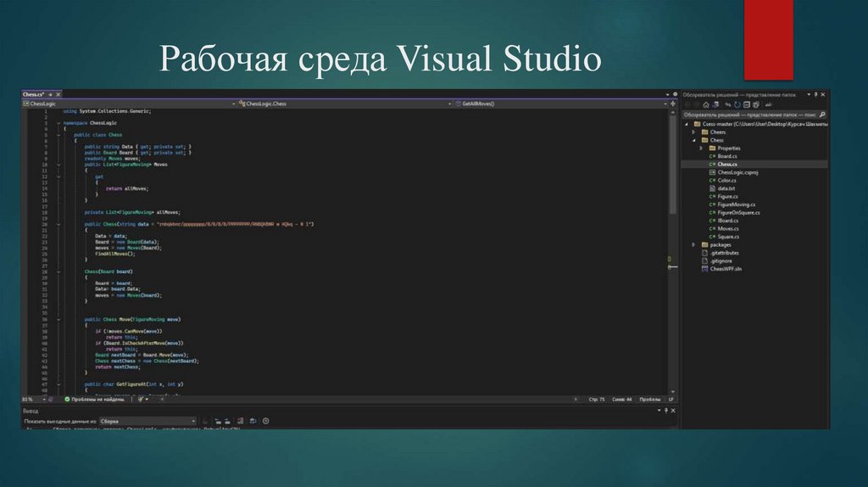868x487 pixels.
Task: Open the Home icon in Solution Explorer toolbar
Action: [x=706, y=104]
